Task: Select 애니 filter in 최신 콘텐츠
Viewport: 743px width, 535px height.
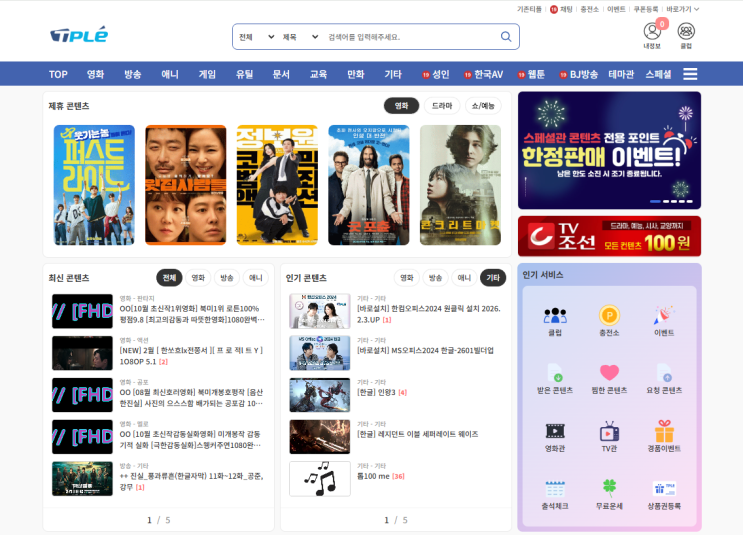Action: pos(255,278)
